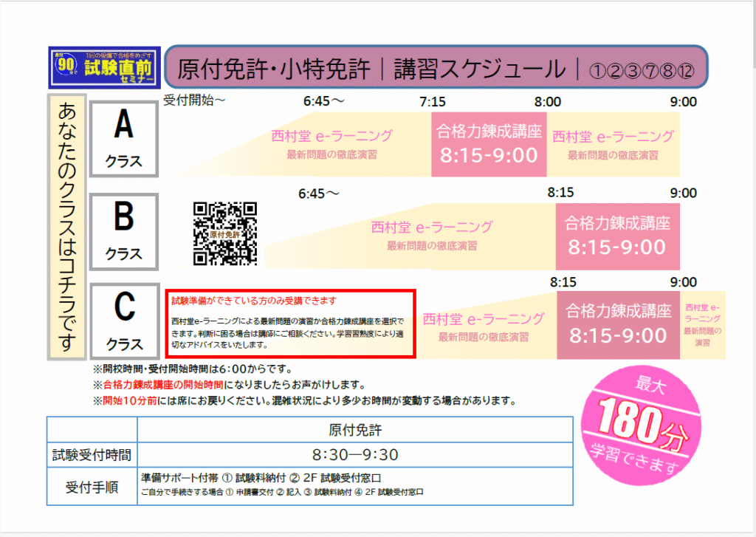Click B class 合格力錬成講座 pink block

click(616, 235)
